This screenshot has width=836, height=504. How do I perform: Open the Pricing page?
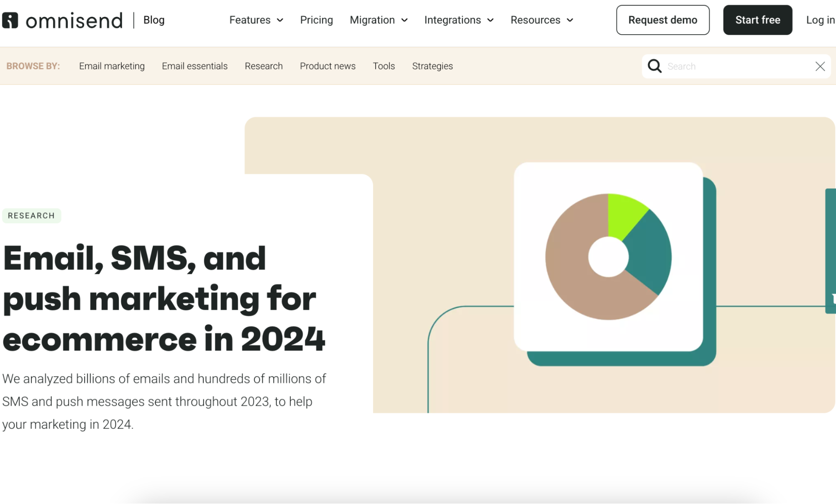[x=317, y=20]
